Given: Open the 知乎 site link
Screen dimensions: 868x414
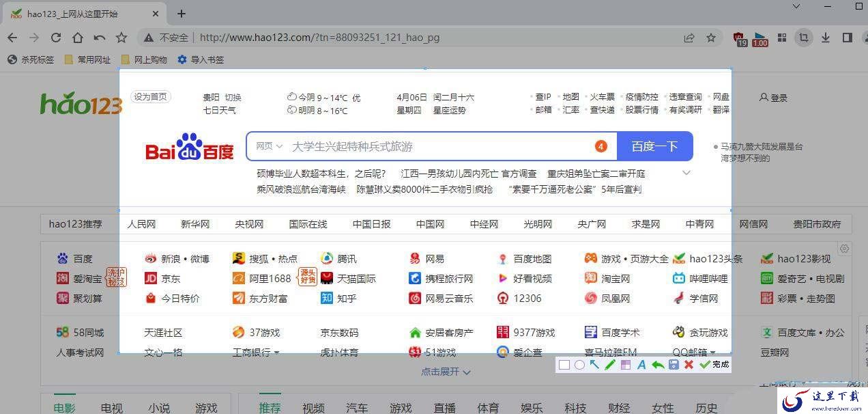Looking at the screenshot, I should click(x=339, y=299).
